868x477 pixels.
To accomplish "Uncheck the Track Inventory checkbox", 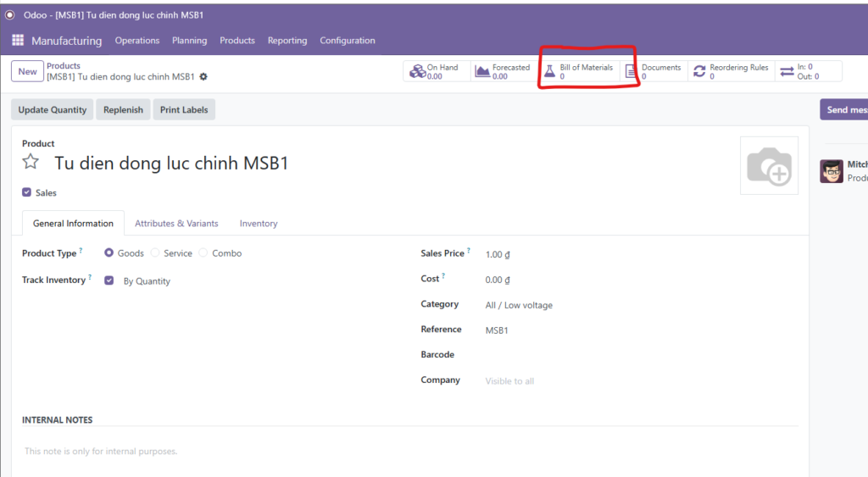I will tap(109, 280).
